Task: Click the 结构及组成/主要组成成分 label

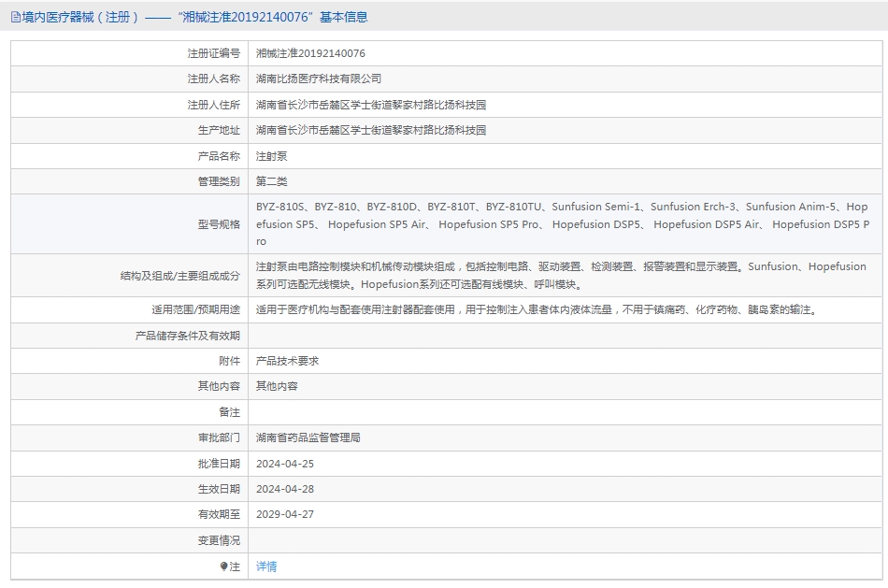Action: (180, 276)
